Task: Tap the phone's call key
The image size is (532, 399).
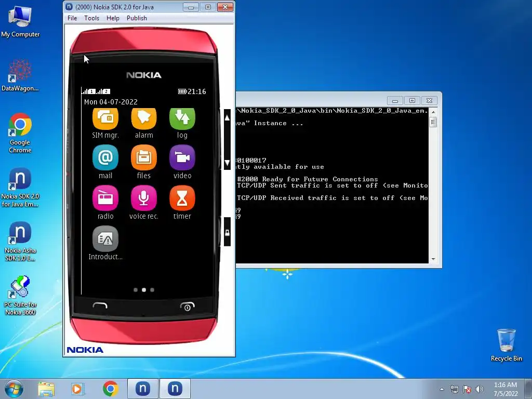Action: point(100,305)
